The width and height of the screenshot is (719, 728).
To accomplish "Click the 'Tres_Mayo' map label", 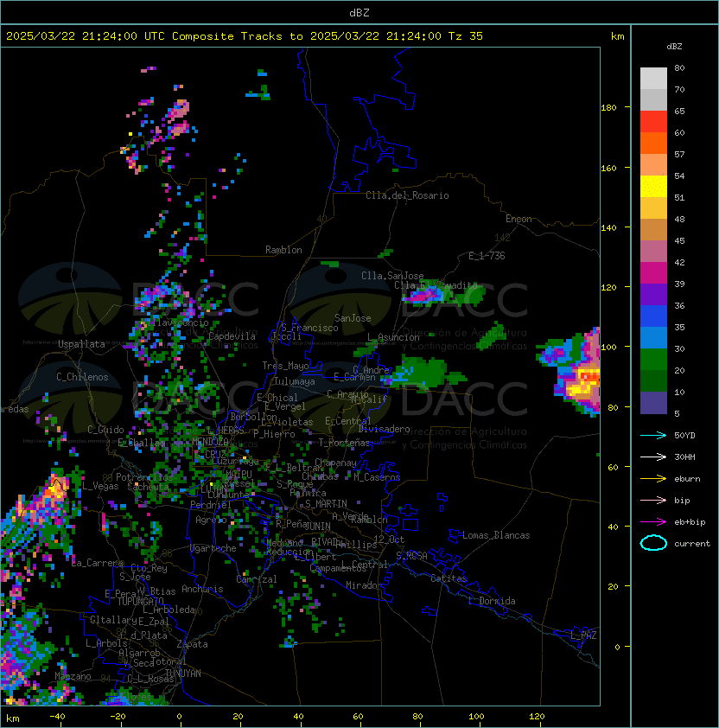I will tap(285, 366).
